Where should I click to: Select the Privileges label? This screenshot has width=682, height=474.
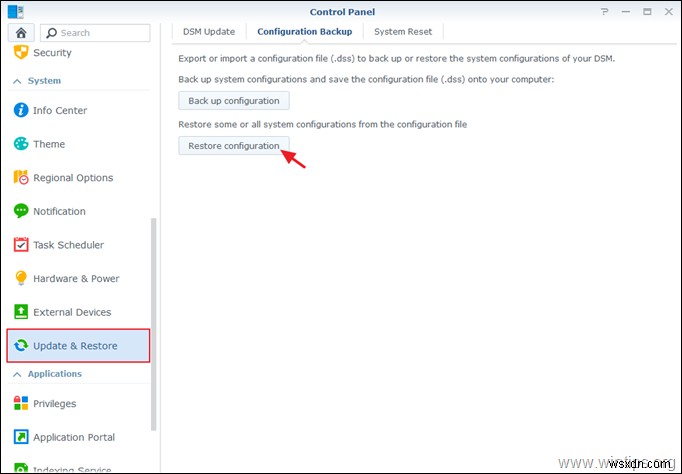(54, 404)
